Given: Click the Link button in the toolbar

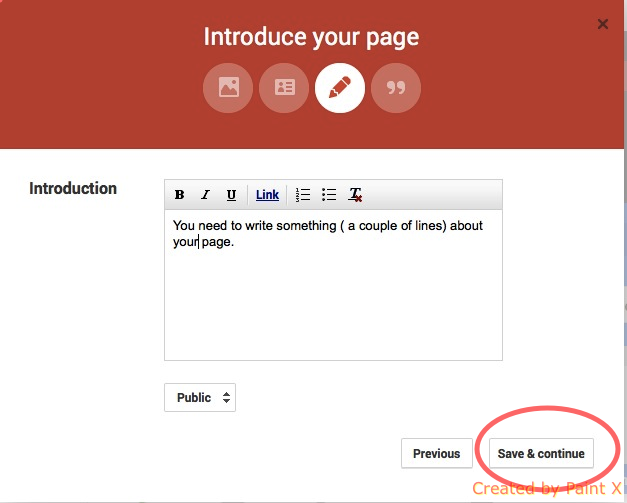Looking at the screenshot, I should [x=267, y=195].
